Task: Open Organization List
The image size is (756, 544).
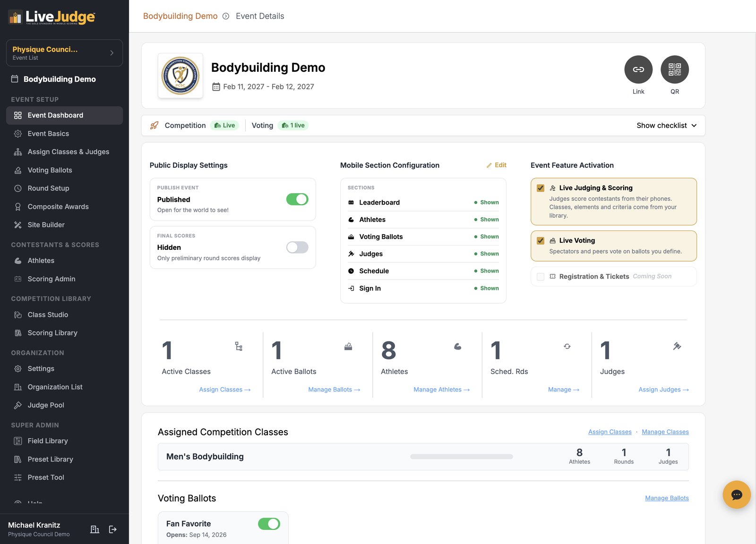Action: [64, 387]
